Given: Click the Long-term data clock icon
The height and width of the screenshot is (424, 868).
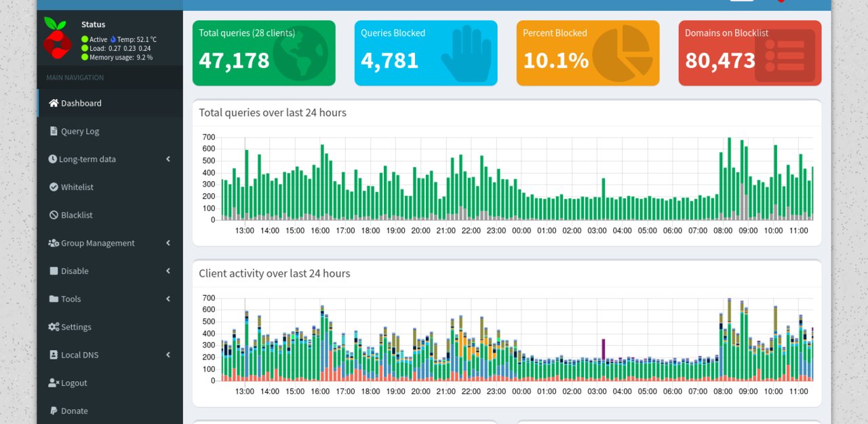Looking at the screenshot, I should 53,159.
